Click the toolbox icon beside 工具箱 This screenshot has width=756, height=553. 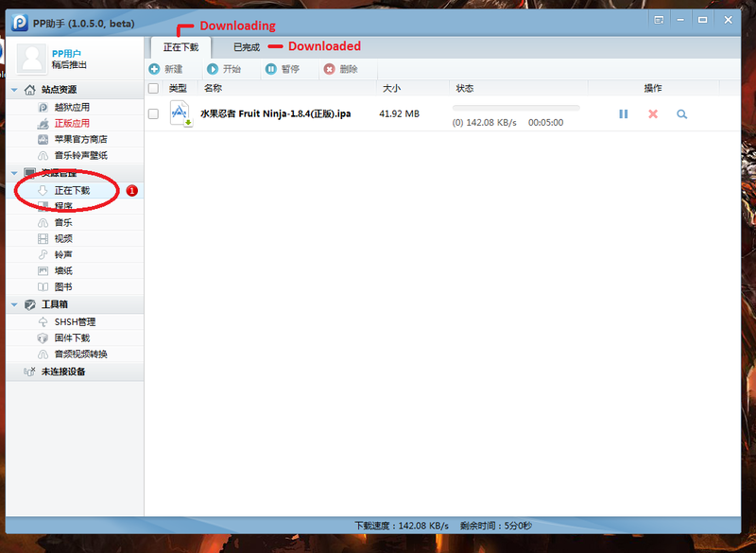click(x=30, y=304)
